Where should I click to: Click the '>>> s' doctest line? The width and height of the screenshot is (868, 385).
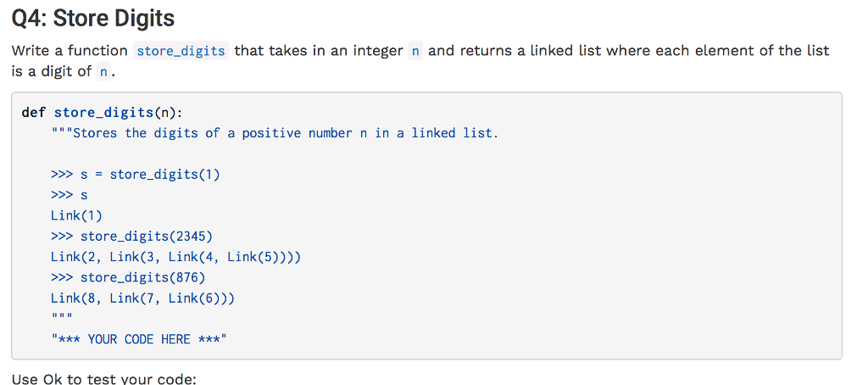pos(70,195)
